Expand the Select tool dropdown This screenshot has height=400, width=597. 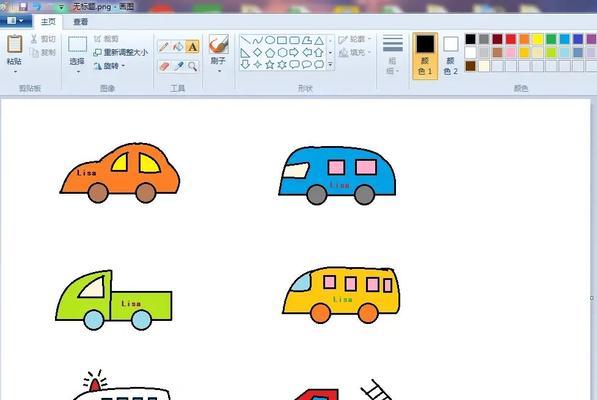tap(78, 72)
